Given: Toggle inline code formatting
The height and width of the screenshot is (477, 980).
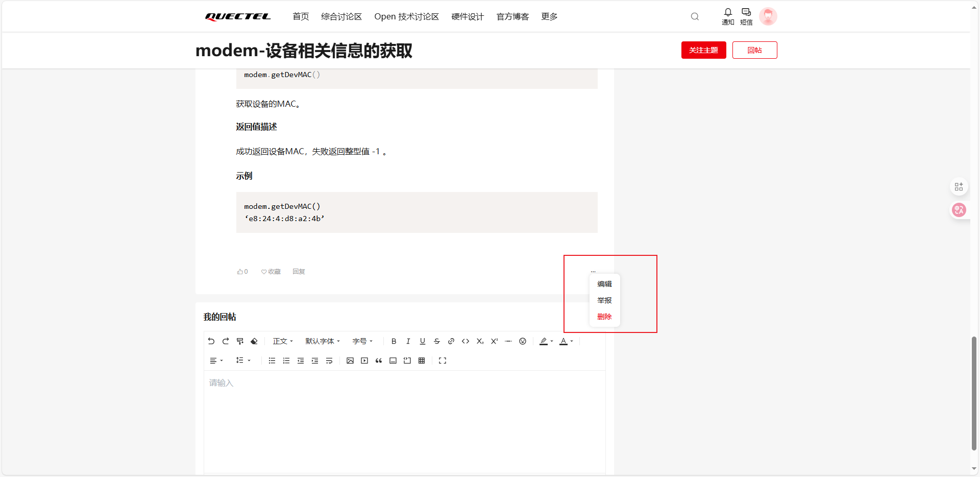Looking at the screenshot, I should click(465, 341).
